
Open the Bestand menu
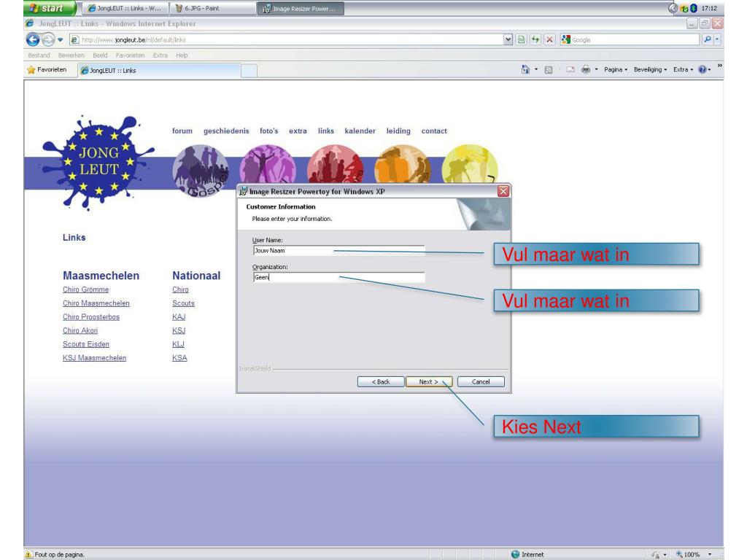39,55
